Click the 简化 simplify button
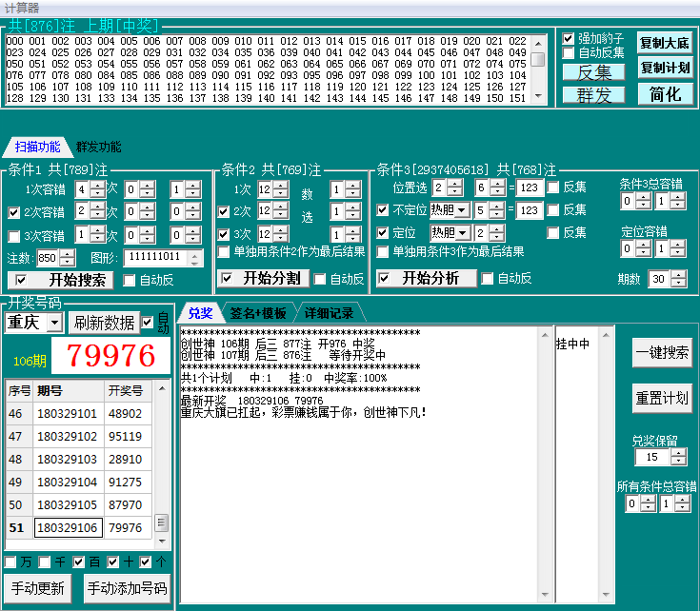The height and width of the screenshot is (611, 700). click(x=665, y=94)
